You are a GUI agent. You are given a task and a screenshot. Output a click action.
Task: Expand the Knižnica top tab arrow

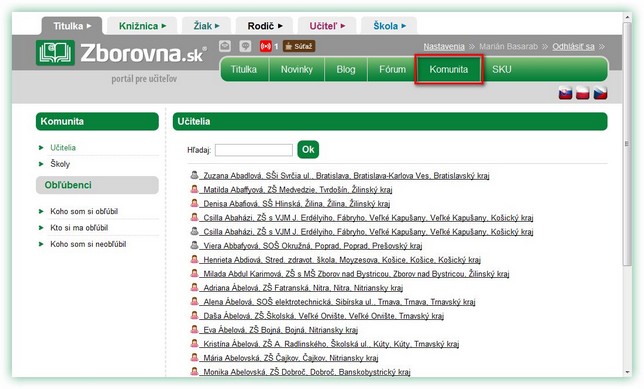(x=164, y=26)
